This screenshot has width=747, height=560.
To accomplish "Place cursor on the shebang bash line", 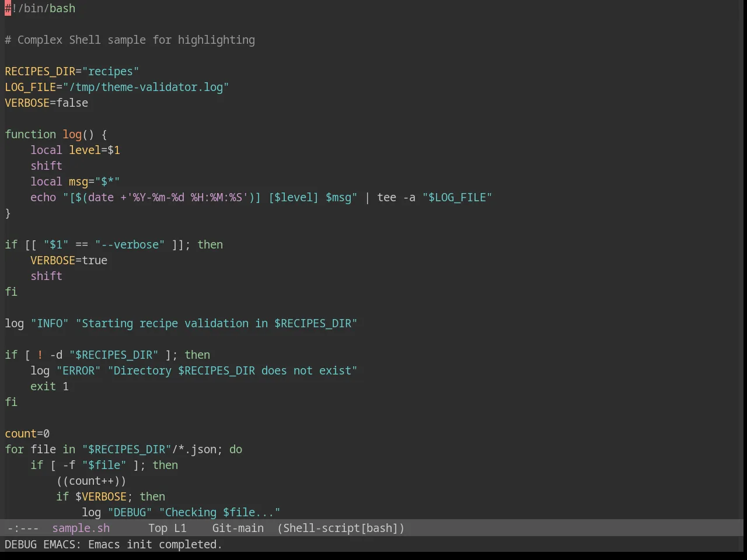I will pyautogui.click(x=40, y=8).
